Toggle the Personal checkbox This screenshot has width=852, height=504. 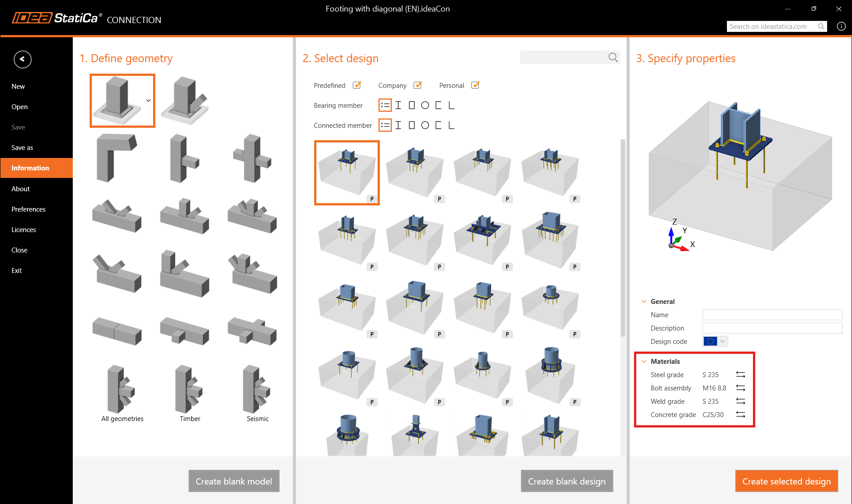pos(475,85)
